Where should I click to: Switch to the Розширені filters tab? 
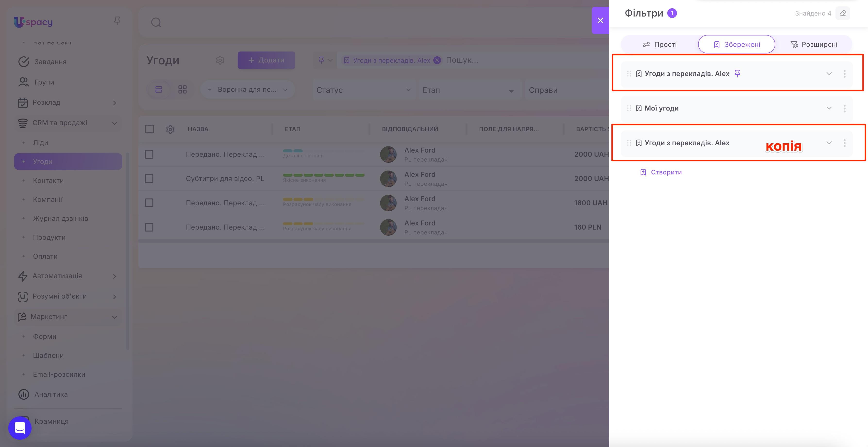tap(814, 44)
